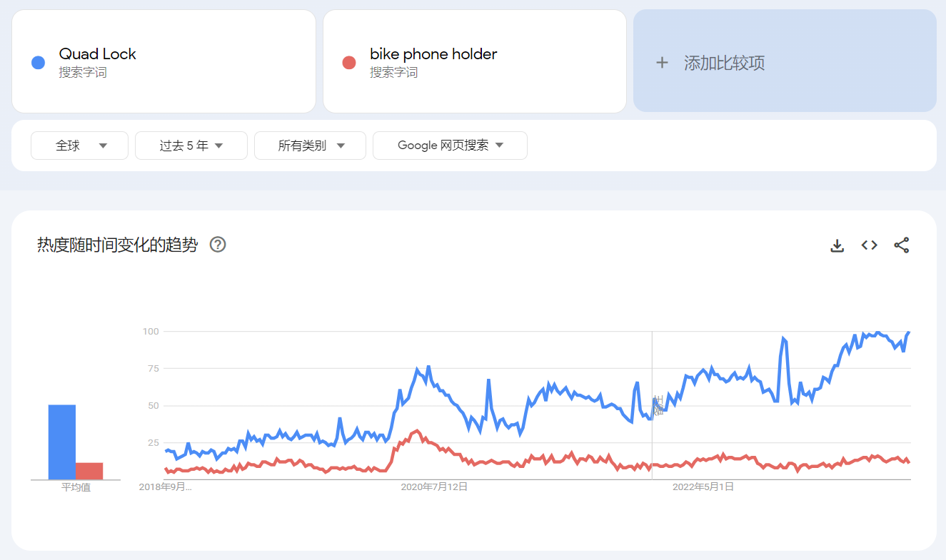The width and height of the screenshot is (946, 560).
Task: Click the 添加比较项 button
Action: pos(785,61)
